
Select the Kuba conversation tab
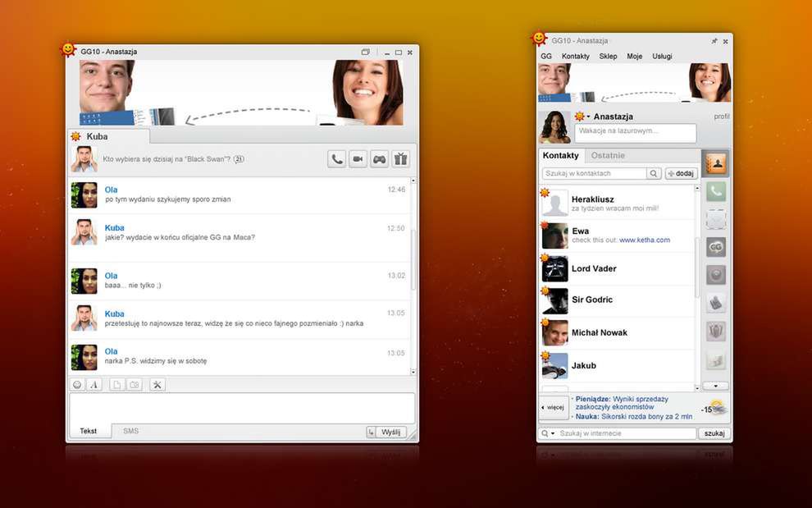(109, 136)
